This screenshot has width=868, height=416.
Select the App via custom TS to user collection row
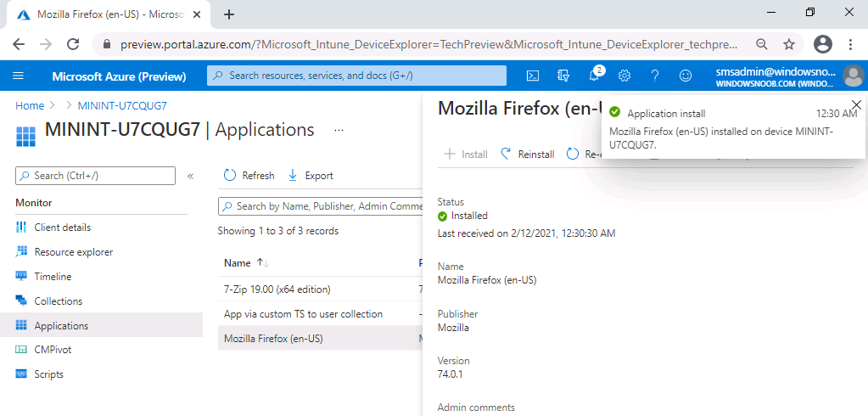point(320,314)
